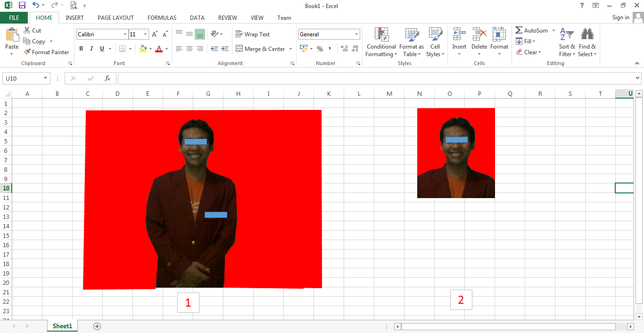The image size is (644, 333).
Task: Select the Format Painter brush
Action: [x=27, y=52]
